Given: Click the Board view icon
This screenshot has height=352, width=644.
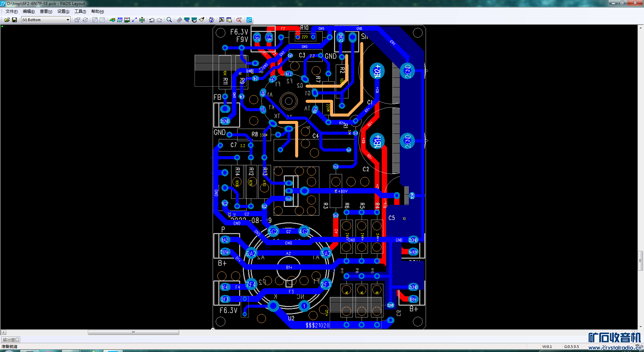Looking at the screenshot, I should click(179, 20).
